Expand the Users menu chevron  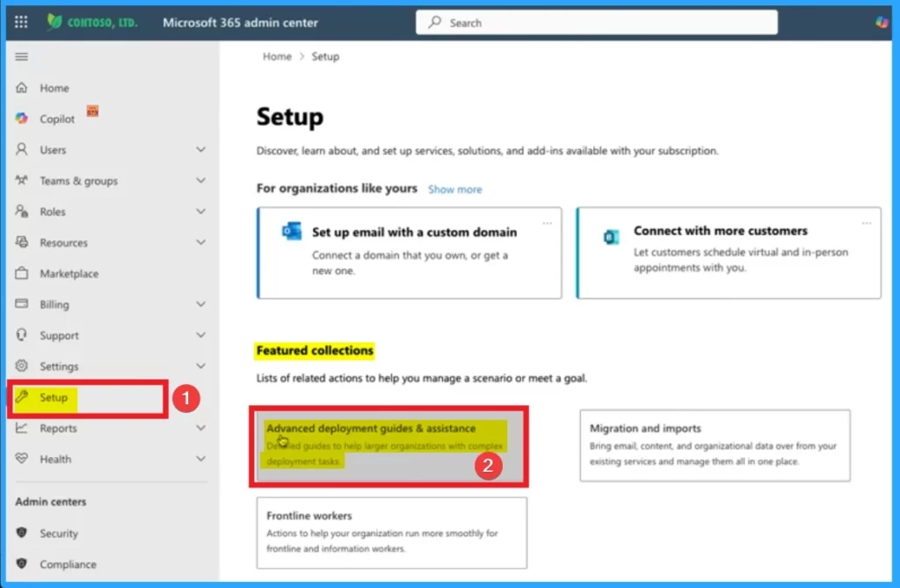click(x=201, y=149)
